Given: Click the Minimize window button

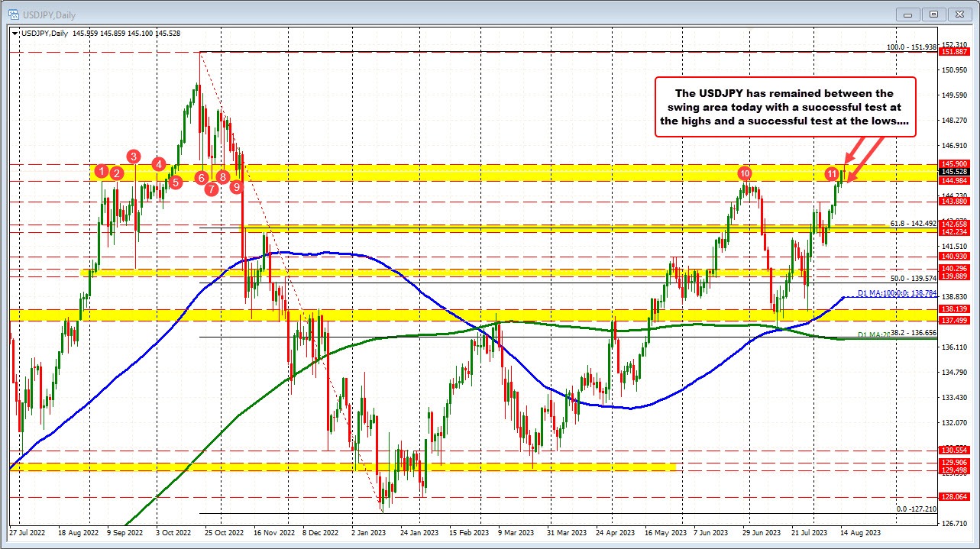Looking at the screenshot, I should point(907,14).
